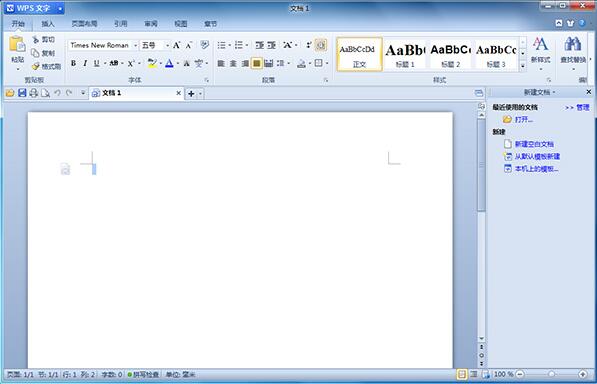
Task: Click the zoom slider in status bar
Action: pos(551,374)
